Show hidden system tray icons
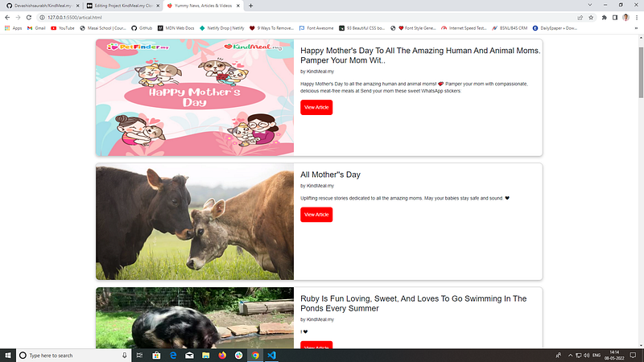644x362 pixels. point(570,356)
